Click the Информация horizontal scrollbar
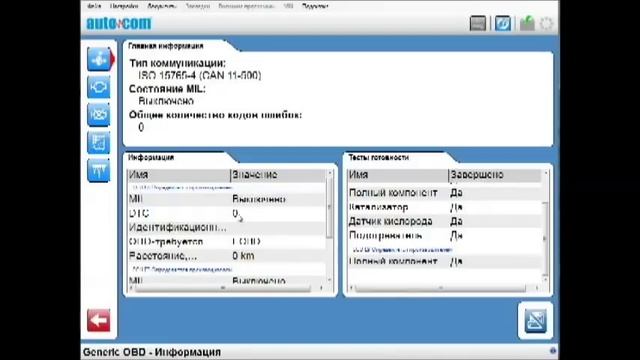This screenshot has width=640, height=360. 222,288
